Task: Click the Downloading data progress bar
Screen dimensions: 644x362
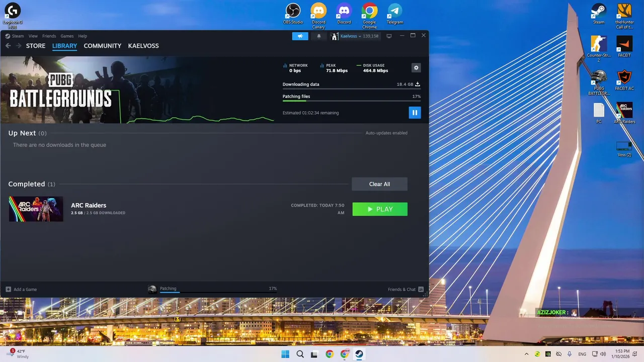Action: [351, 89]
